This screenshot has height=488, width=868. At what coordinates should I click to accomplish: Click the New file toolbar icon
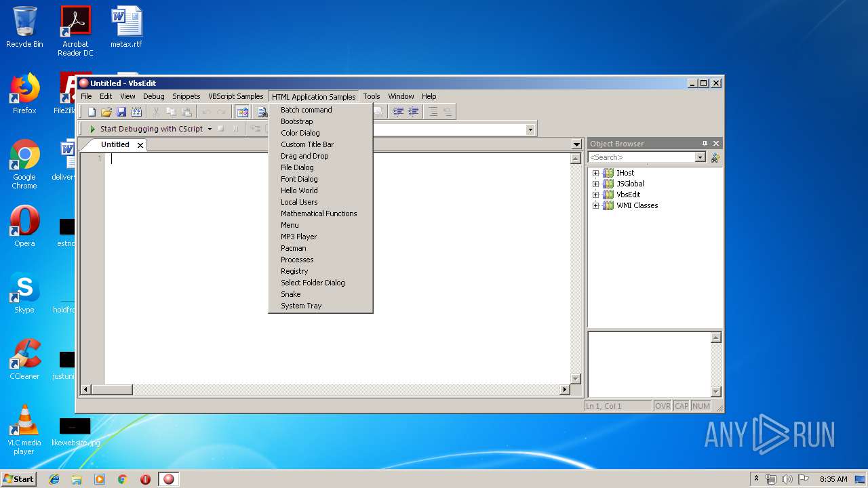tap(92, 112)
